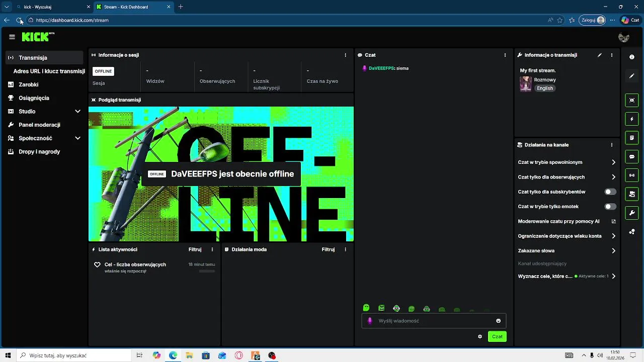Toggle the stream preview widget icon in right rail

pyautogui.click(x=632, y=100)
